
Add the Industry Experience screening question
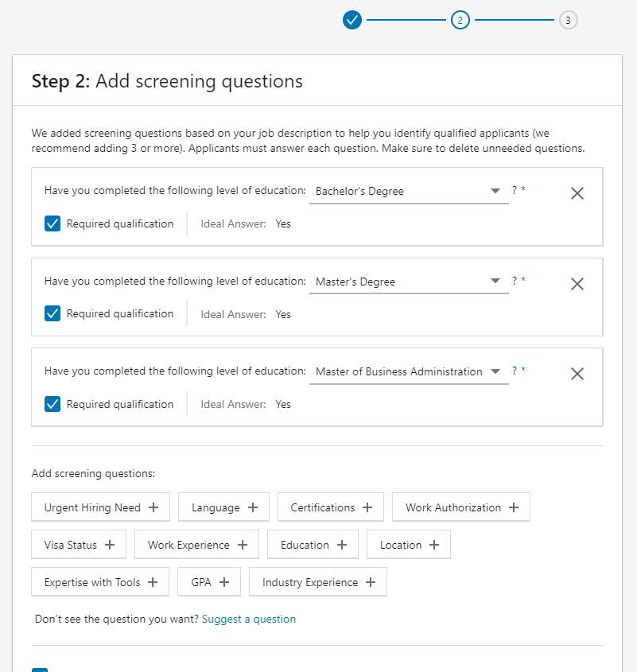pyautogui.click(x=317, y=581)
